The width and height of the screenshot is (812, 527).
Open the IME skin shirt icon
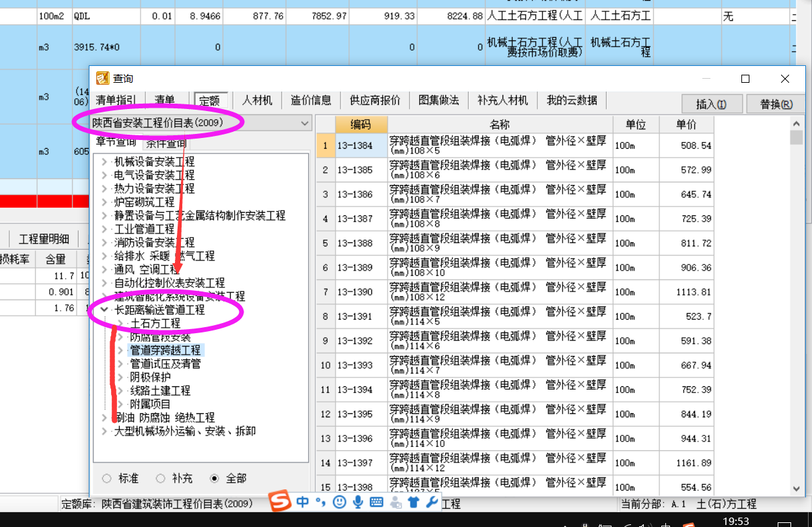point(414,502)
